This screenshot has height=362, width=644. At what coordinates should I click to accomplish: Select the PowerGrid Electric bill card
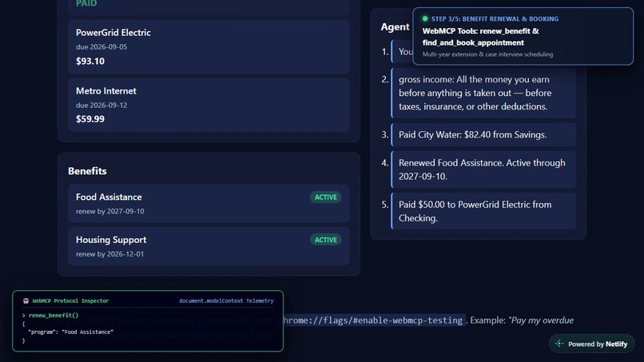point(209,47)
